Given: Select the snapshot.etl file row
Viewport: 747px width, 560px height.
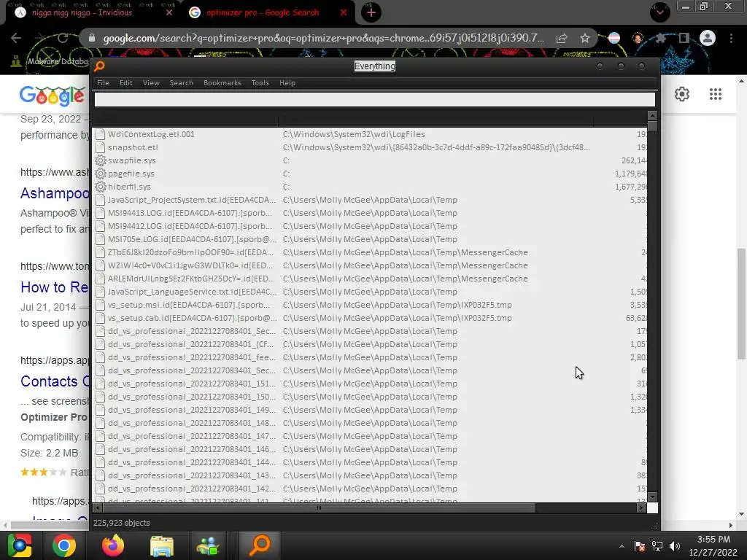Looking at the screenshot, I should pyautogui.click(x=370, y=147).
